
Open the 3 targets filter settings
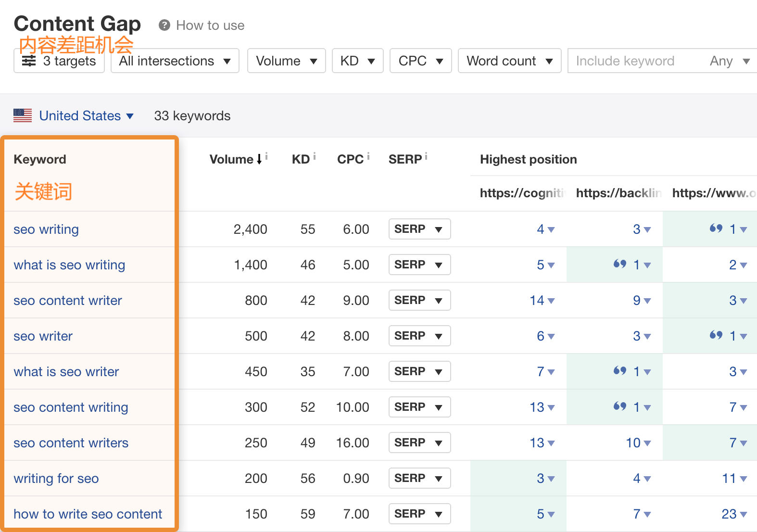click(59, 61)
